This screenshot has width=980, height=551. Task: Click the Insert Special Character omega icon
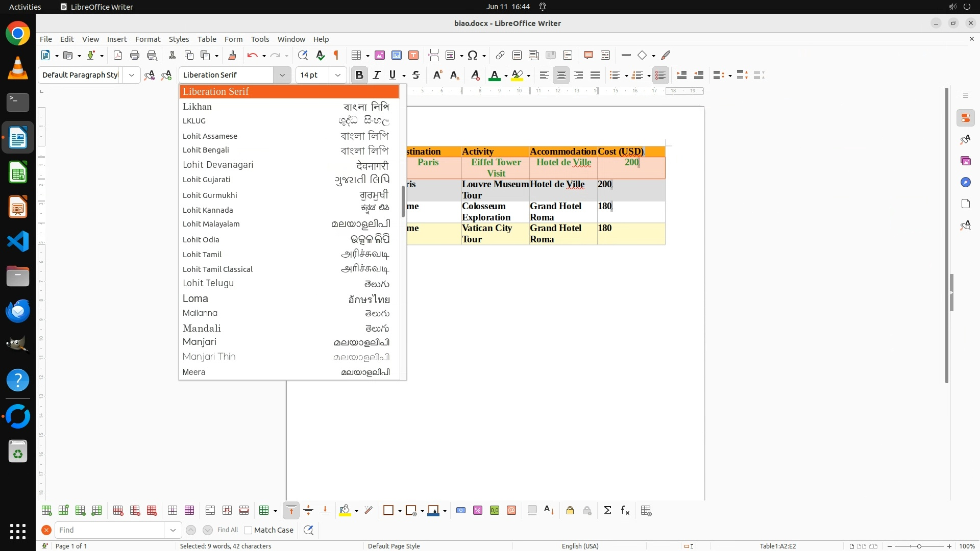[x=473, y=55]
